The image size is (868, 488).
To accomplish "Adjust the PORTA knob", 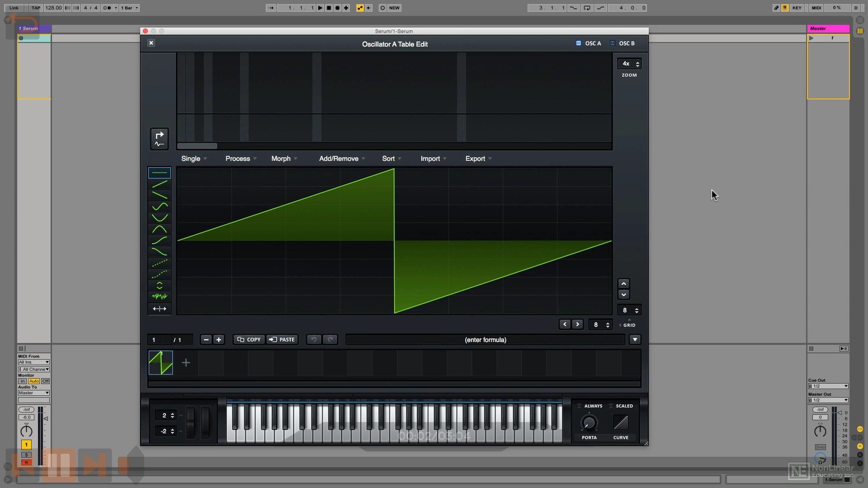I will (589, 422).
